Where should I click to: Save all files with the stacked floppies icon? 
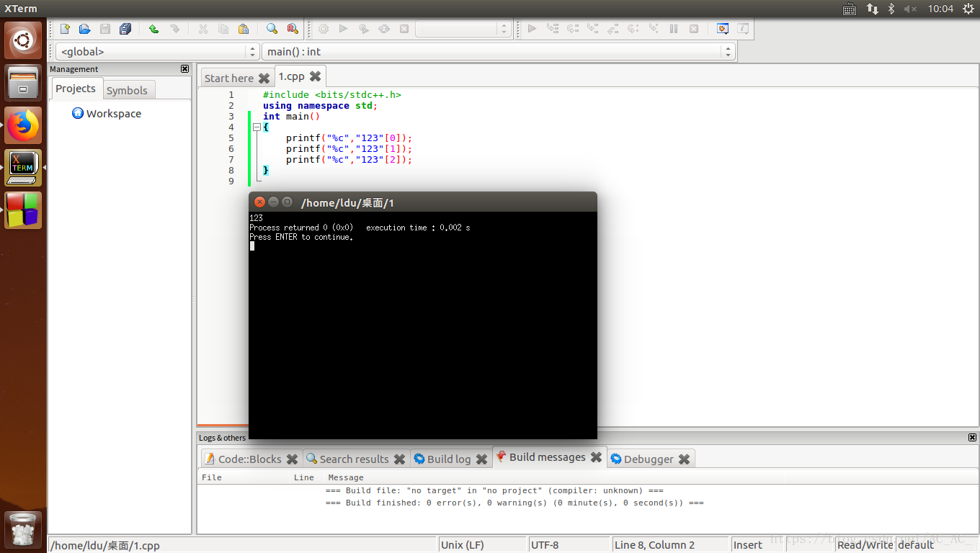[125, 29]
